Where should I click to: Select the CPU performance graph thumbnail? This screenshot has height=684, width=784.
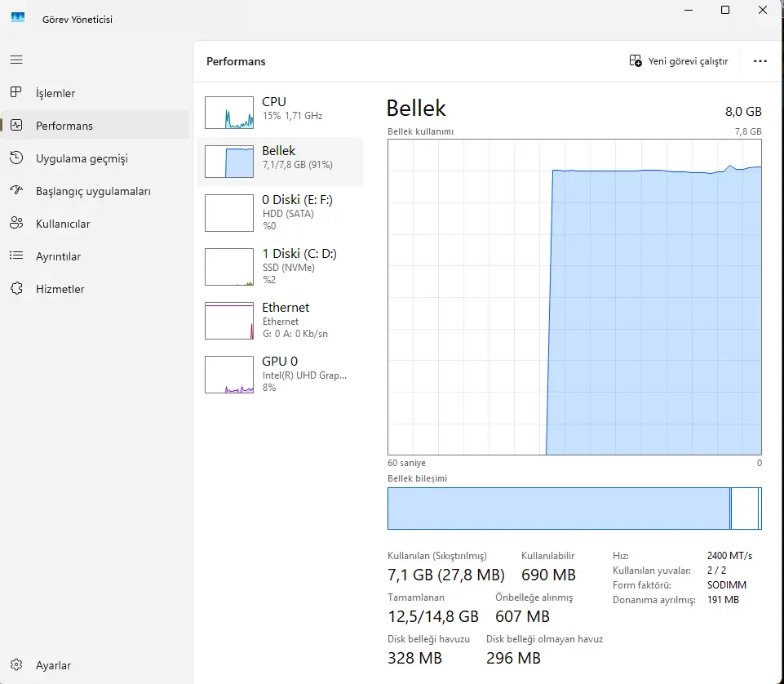(229, 113)
